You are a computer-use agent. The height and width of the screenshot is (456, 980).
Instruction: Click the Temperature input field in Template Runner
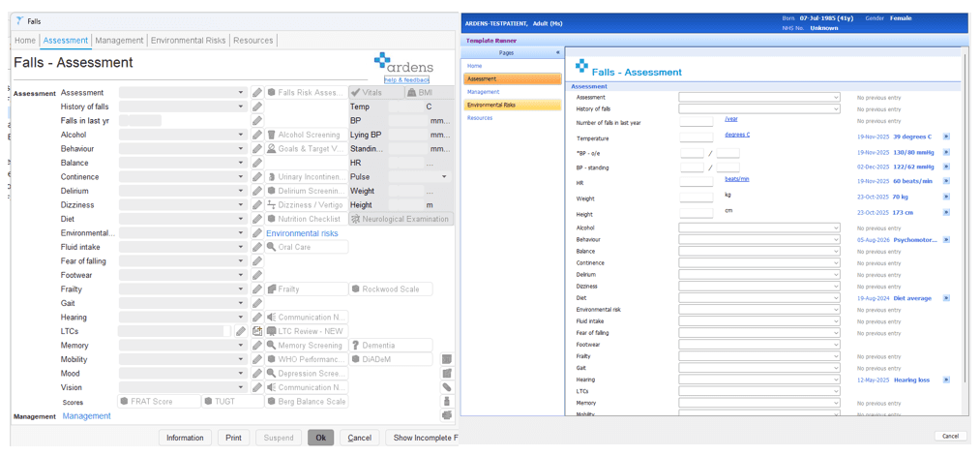[x=696, y=137]
